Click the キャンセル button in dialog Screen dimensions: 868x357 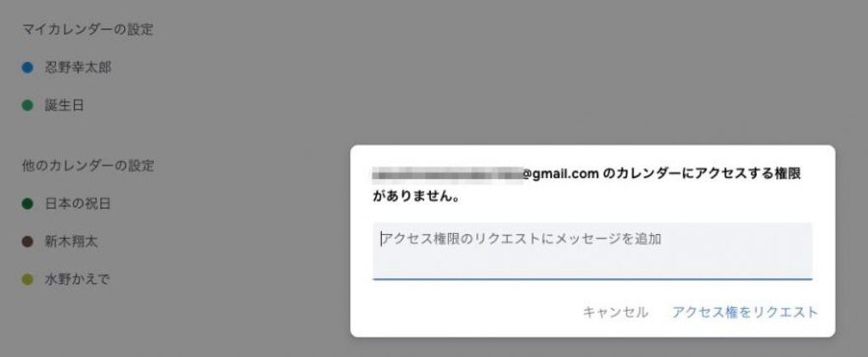click(615, 312)
